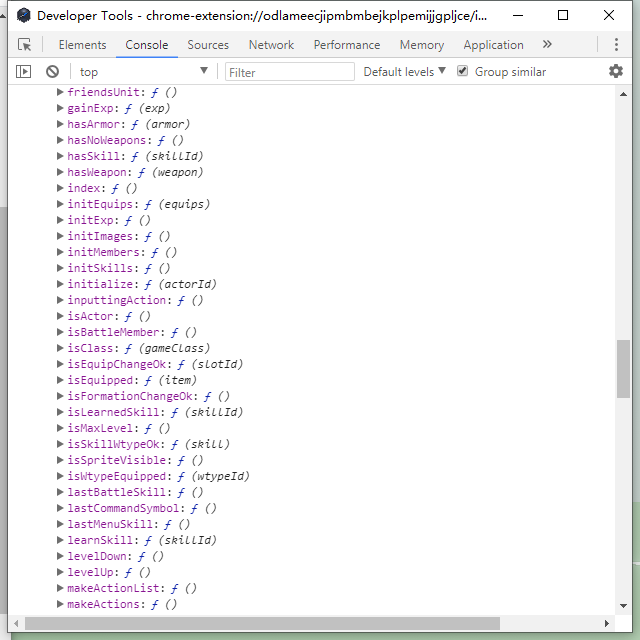Expand the hasSkill function entry

[x=60, y=156]
